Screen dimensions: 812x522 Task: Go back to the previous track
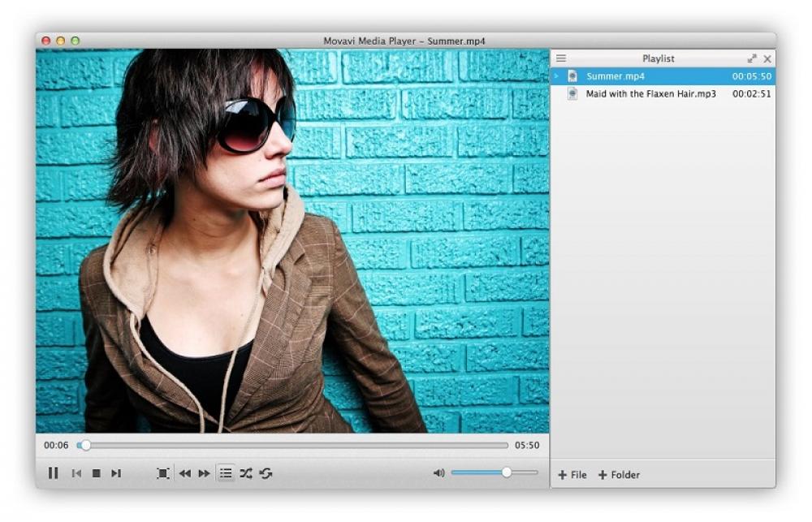[x=76, y=473]
